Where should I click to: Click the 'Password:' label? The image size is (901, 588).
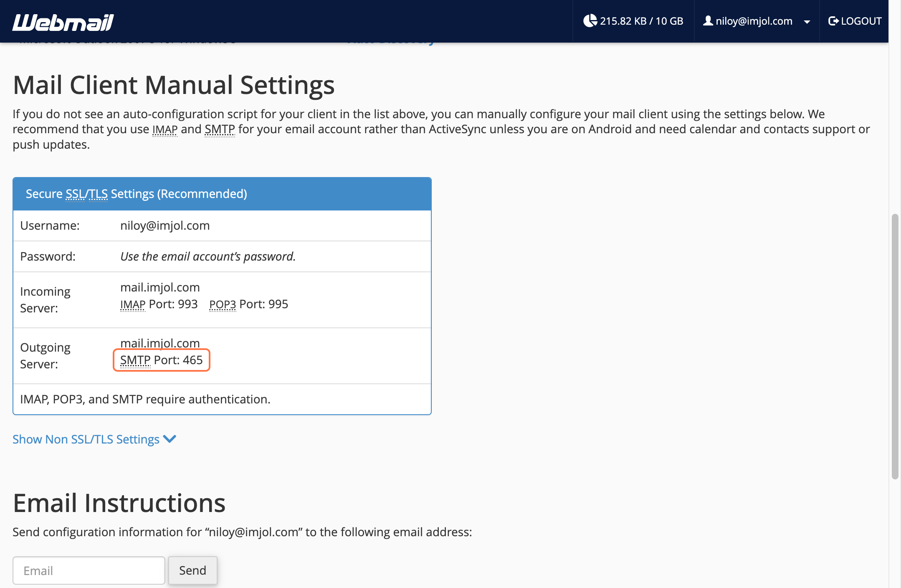point(48,256)
